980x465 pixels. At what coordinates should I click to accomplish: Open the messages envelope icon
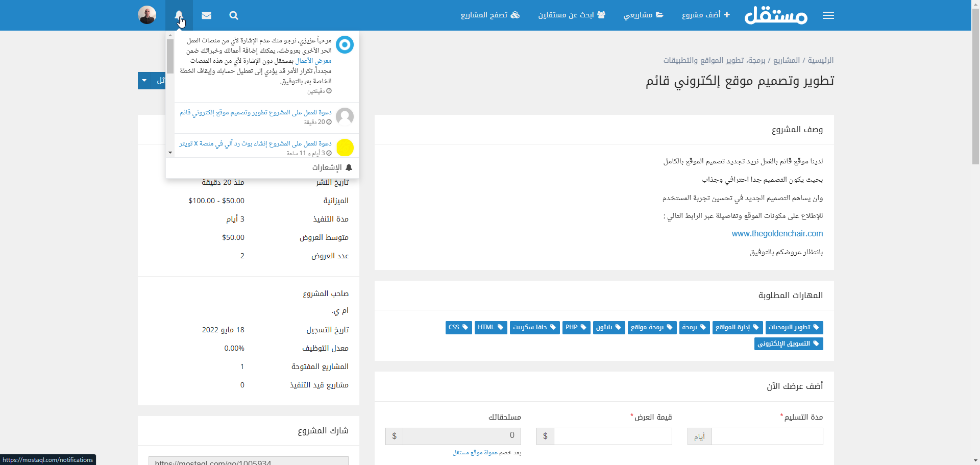206,15
